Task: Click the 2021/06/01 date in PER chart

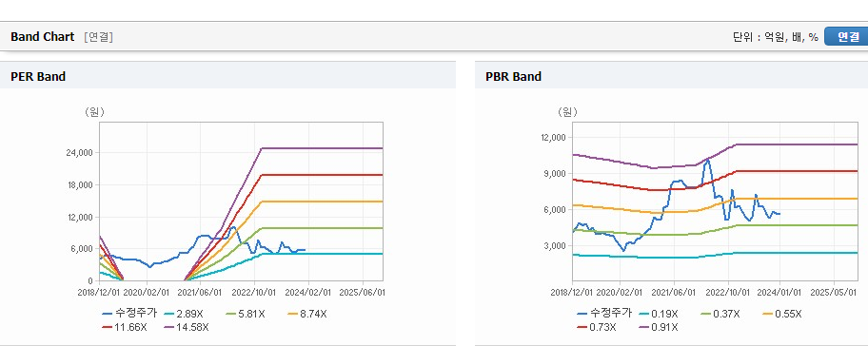Action: point(202,292)
